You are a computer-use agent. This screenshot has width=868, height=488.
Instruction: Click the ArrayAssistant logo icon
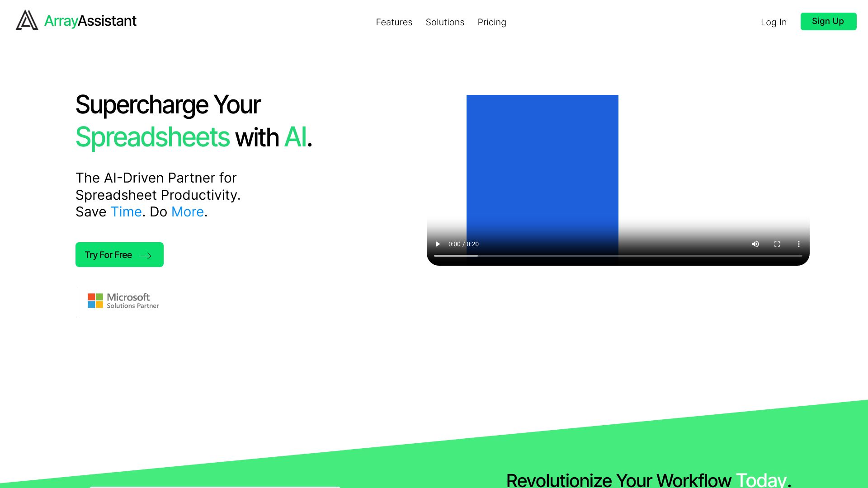point(28,21)
